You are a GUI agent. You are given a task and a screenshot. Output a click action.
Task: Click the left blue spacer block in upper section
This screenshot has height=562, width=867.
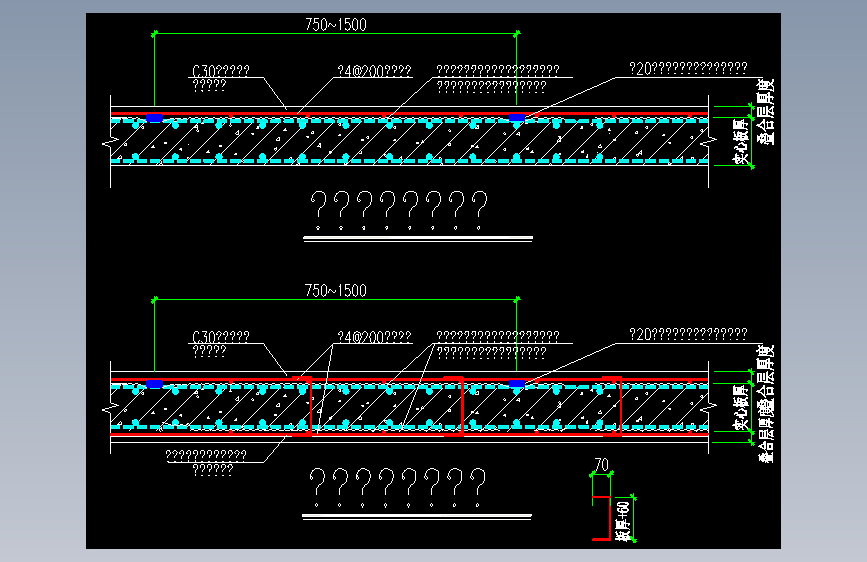[x=154, y=118]
